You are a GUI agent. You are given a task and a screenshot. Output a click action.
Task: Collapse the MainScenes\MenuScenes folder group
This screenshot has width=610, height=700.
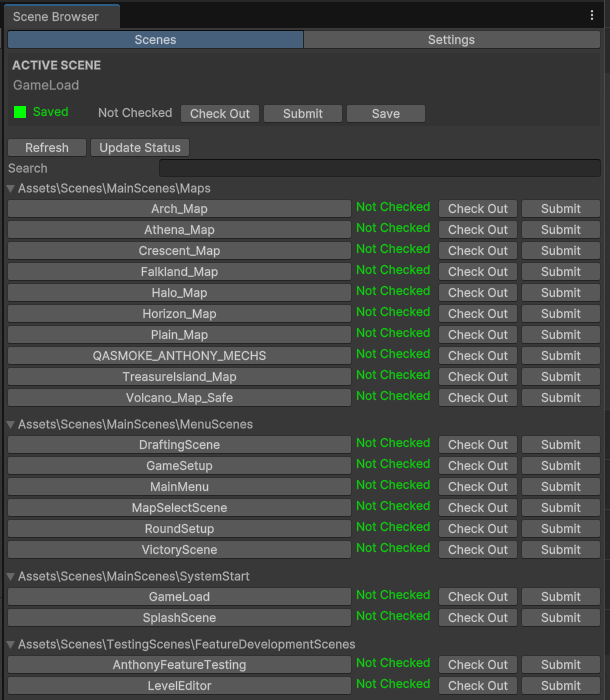[11, 424]
